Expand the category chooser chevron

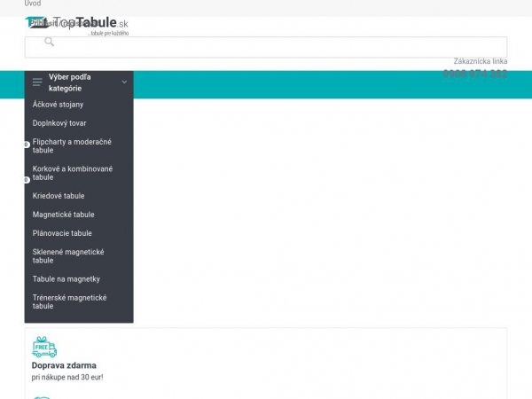coord(124,82)
